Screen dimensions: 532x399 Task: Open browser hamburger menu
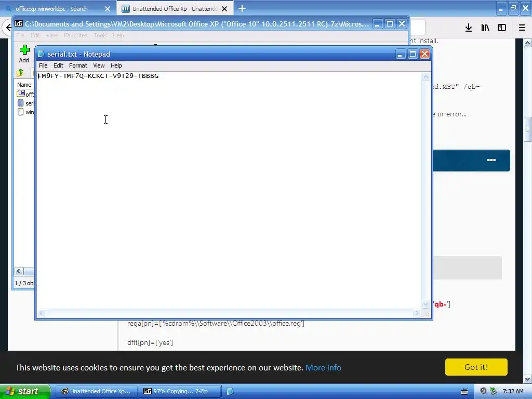coord(522,28)
